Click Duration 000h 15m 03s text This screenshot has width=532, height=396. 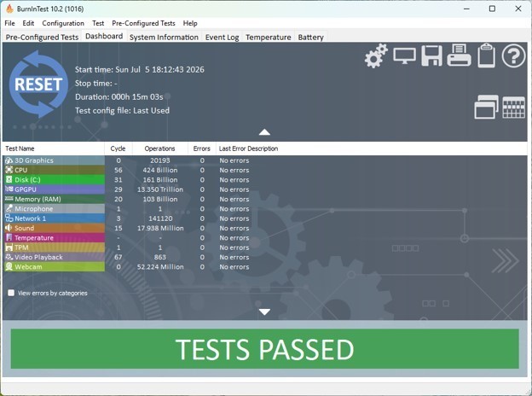119,96
